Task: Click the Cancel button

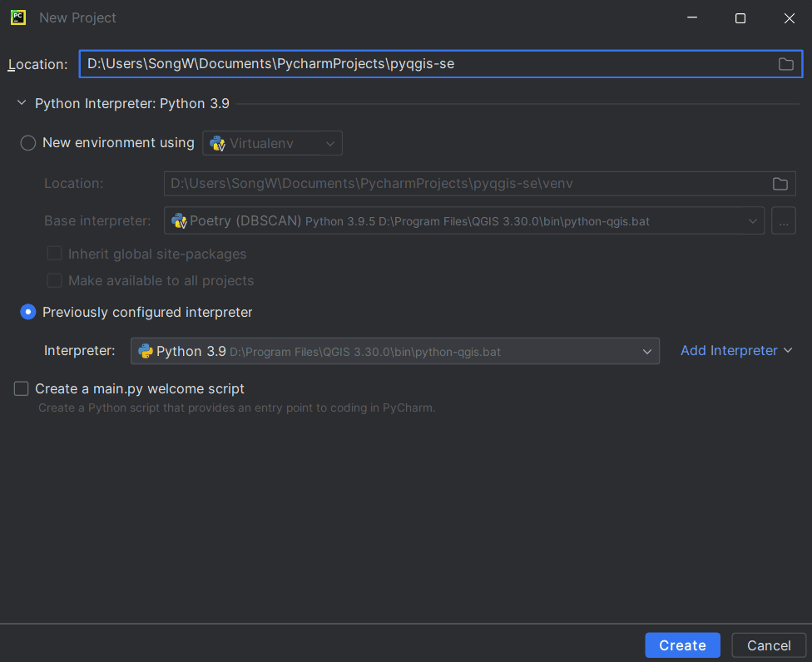Action: [769, 645]
